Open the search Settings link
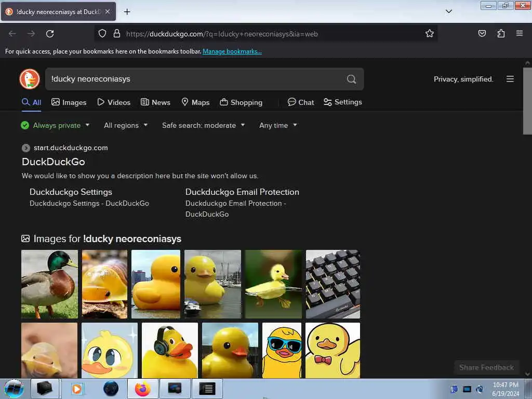 pos(343,102)
